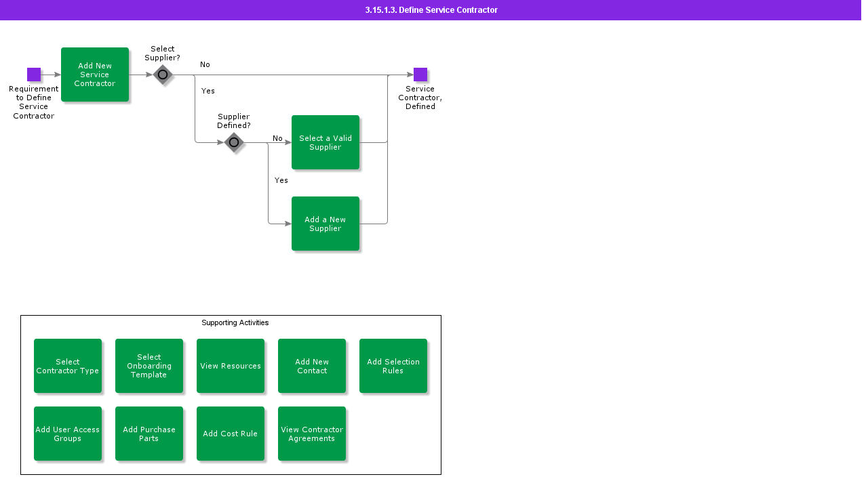Click the purple start event square

[x=34, y=75]
